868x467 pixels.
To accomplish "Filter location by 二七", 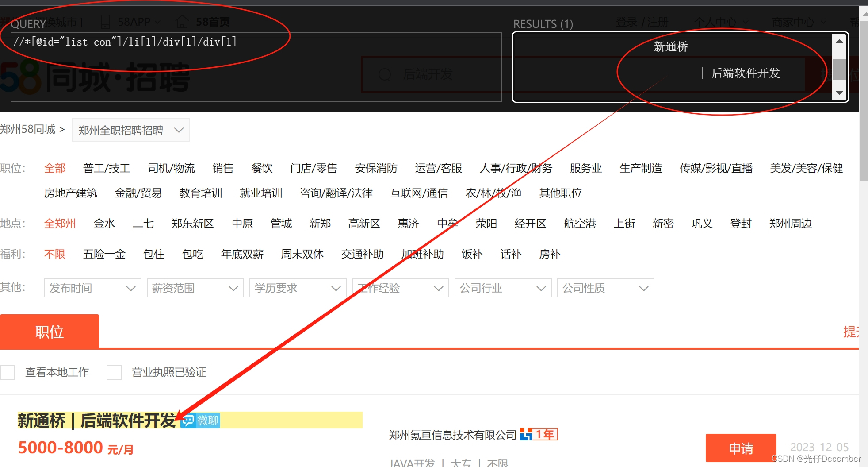I will [x=143, y=224].
